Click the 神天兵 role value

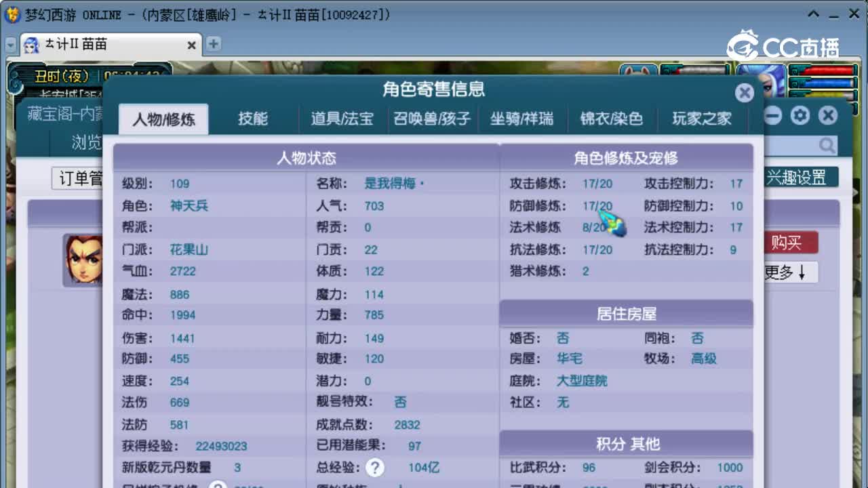coord(189,205)
